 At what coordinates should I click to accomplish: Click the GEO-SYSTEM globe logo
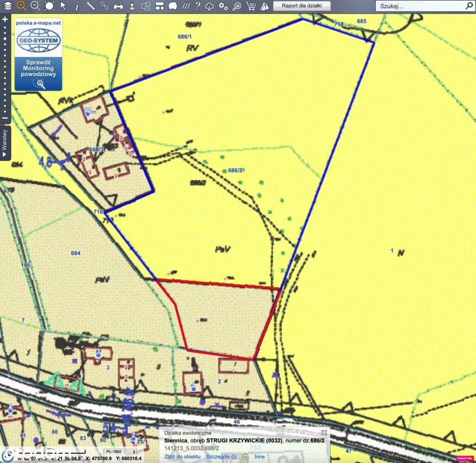(38, 40)
